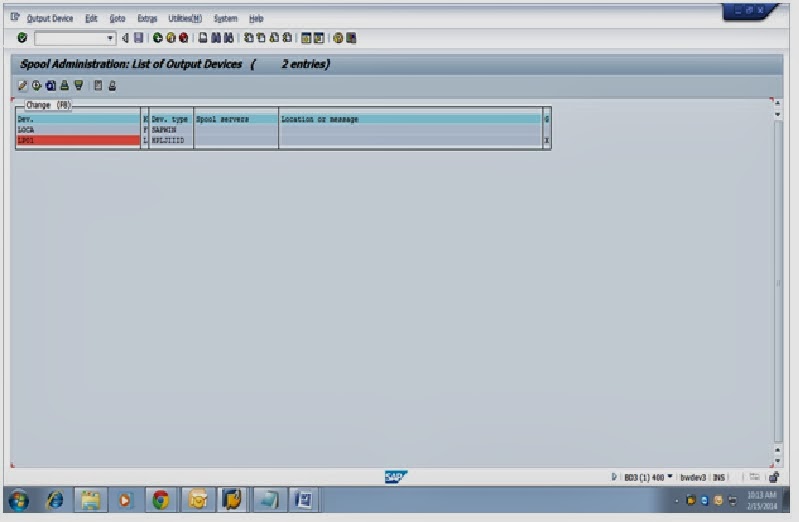Viewport: 799px width, 522px height.
Task: Click the Last Page icon
Action: [287, 38]
